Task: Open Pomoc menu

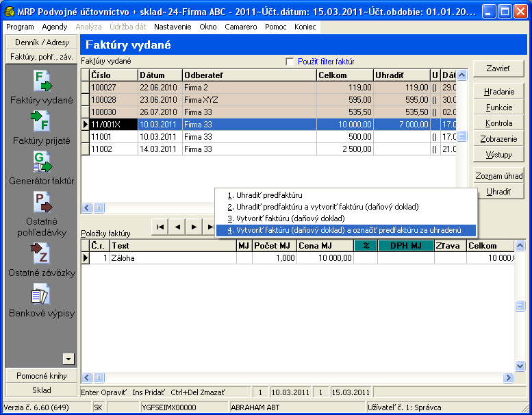Action: point(276,27)
